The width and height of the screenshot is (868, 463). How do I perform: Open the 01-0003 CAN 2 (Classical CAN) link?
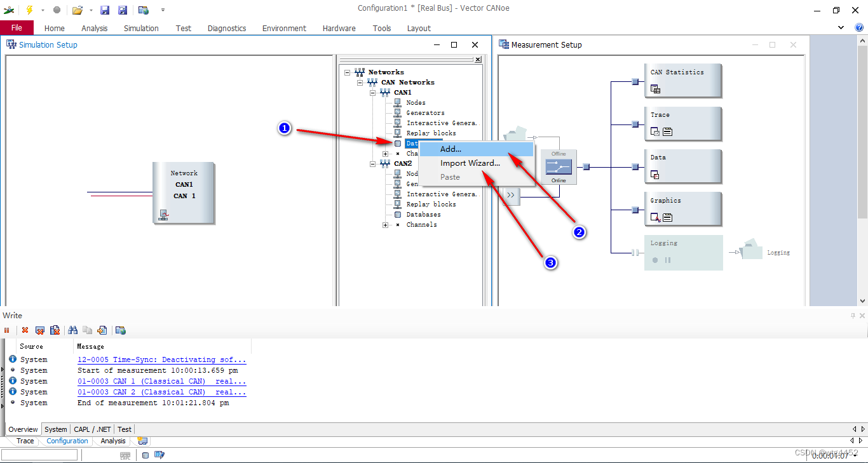[161, 392]
